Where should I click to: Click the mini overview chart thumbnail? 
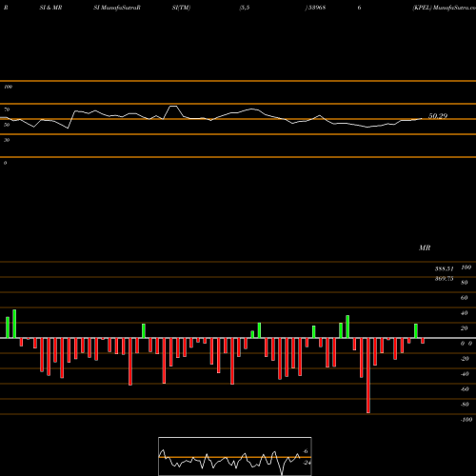235,456
